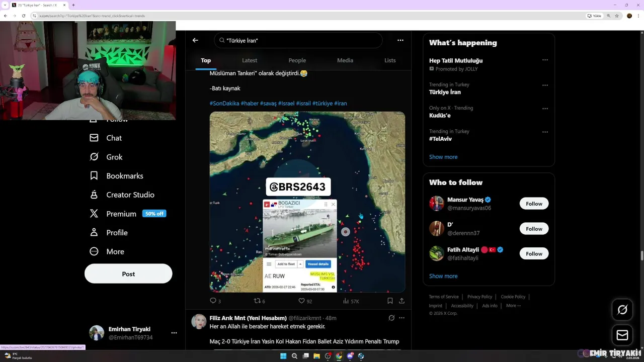
Task: Go back with the X back arrow
Action: point(195,40)
